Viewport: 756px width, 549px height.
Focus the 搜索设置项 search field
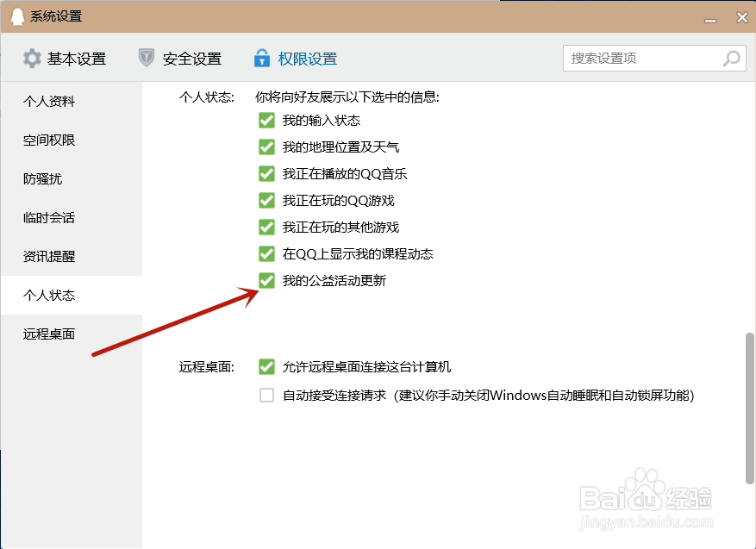[x=654, y=59]
